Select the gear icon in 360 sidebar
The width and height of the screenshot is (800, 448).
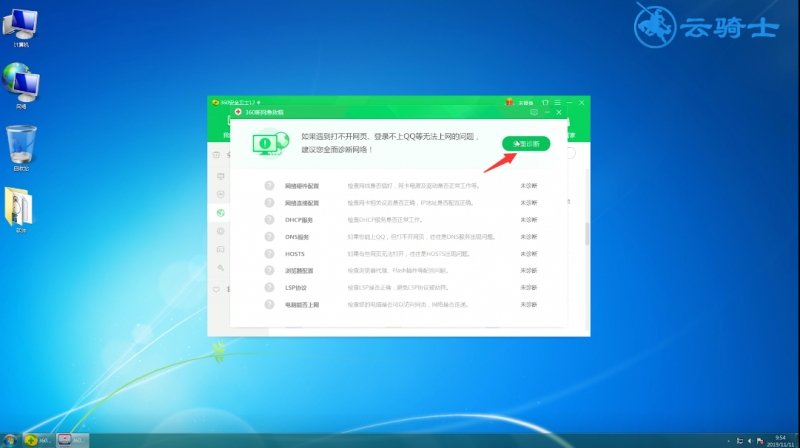point(220,231)
